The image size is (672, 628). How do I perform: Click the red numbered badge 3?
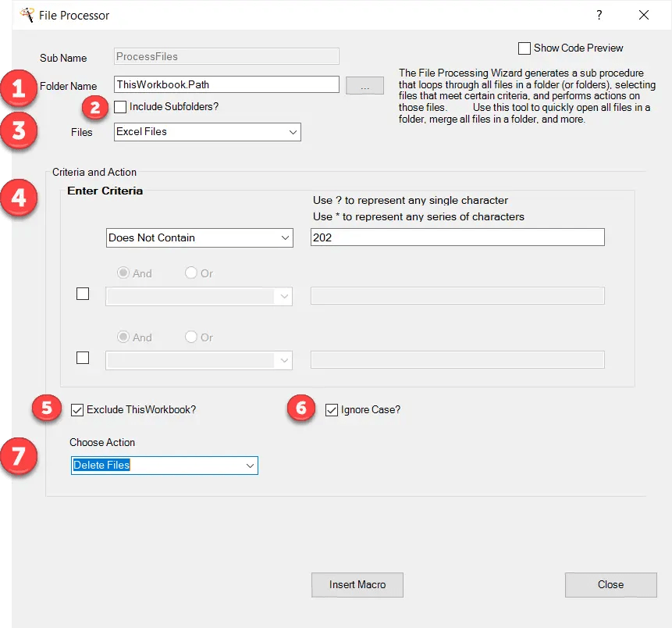tap(17, 133)
